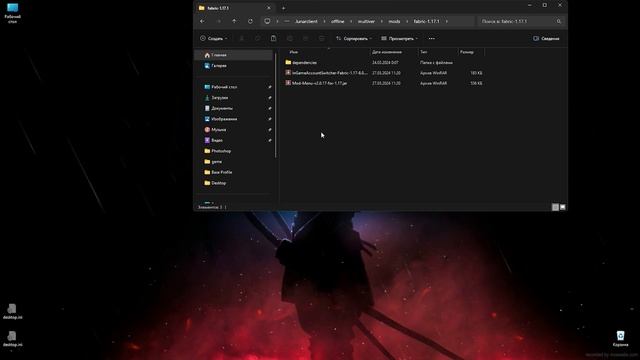
Task: Open a new Explorer tab with plus
Action: (283, 8)
